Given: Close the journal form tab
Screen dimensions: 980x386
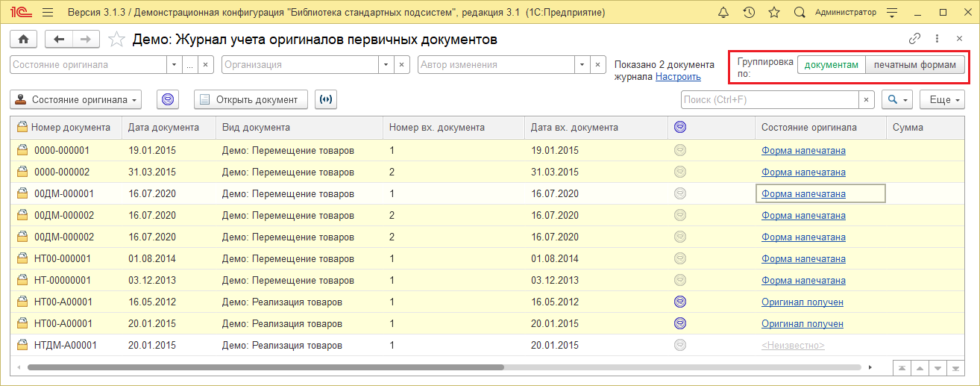Looking at the screenshot, I should tap(960, 39).
